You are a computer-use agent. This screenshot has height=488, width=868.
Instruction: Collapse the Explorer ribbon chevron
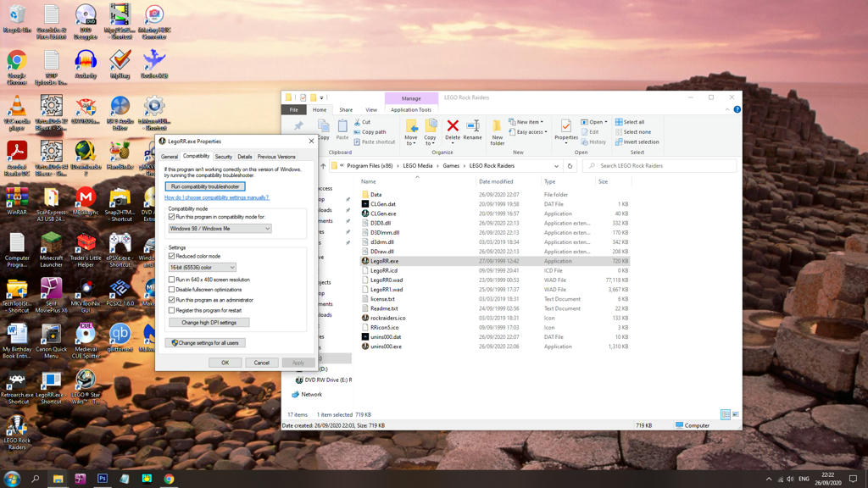coord(726,109)
